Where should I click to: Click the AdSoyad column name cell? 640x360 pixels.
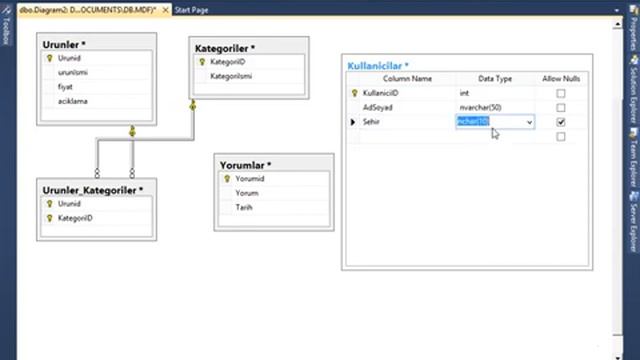pos(407,108)
